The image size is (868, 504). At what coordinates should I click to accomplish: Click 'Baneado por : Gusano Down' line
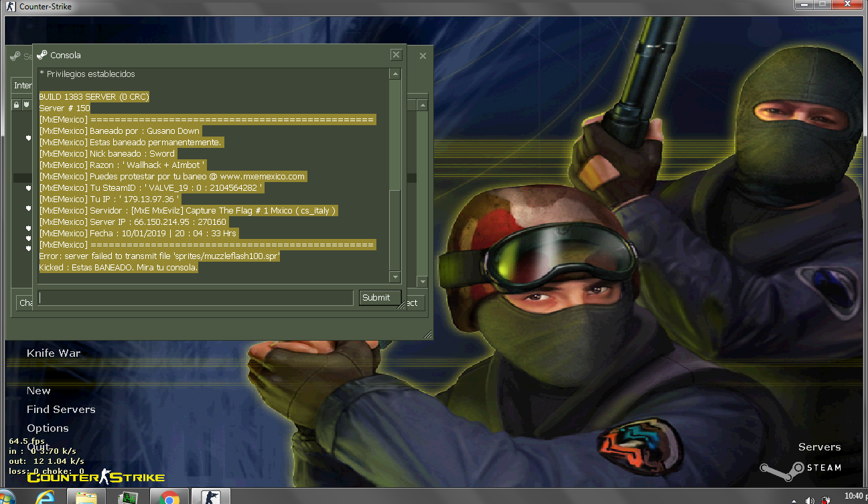click(119, 131)
